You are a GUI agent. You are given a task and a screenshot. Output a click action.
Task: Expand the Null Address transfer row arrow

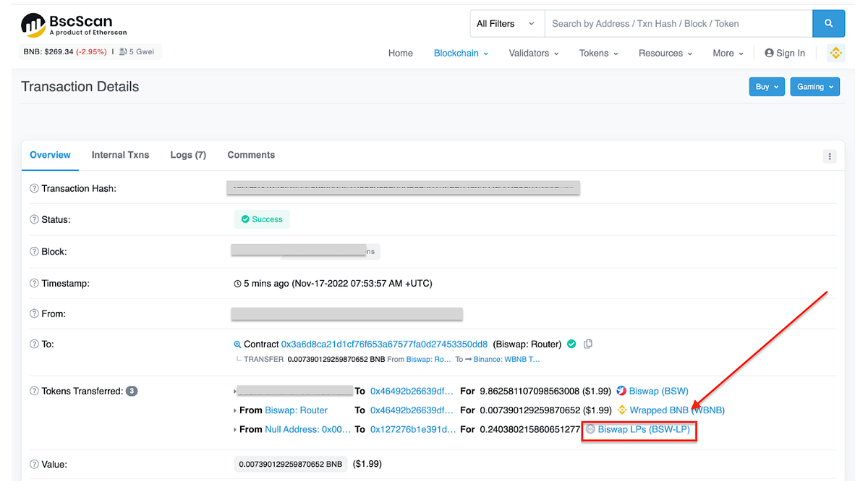pyautogui.click(x=235, y=430)
